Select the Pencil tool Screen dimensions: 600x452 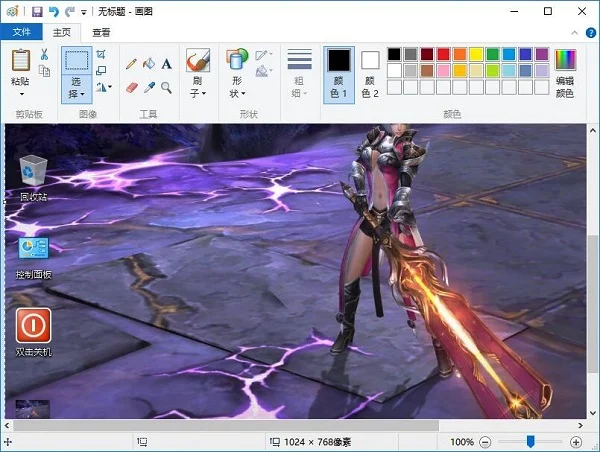(x=131, y=63)
